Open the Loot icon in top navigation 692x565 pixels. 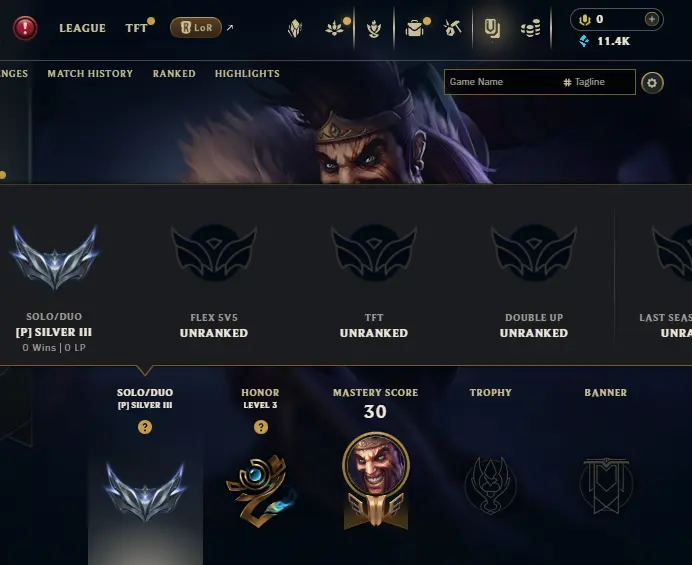(415, 29)
